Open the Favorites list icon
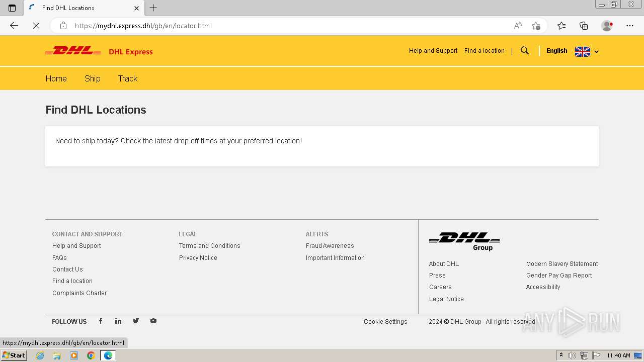 [561, 26]
